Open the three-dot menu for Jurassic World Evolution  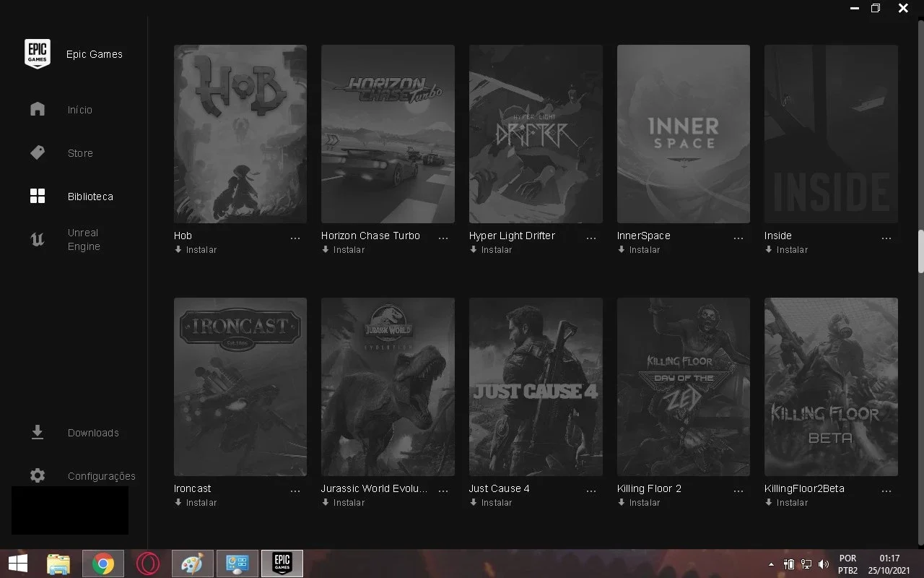(443, 491)
